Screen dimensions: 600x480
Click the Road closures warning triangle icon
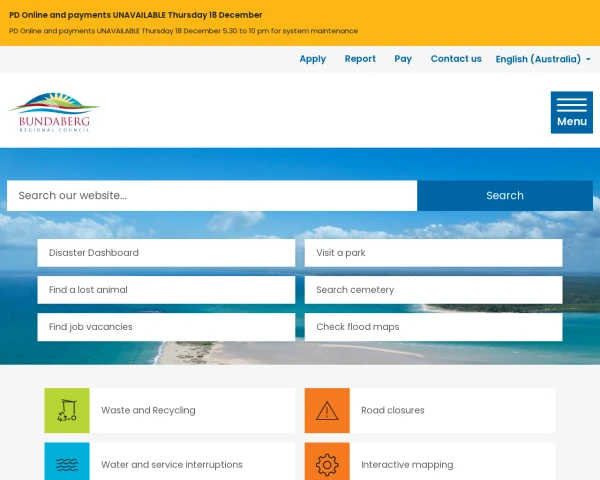coord(327,410)
